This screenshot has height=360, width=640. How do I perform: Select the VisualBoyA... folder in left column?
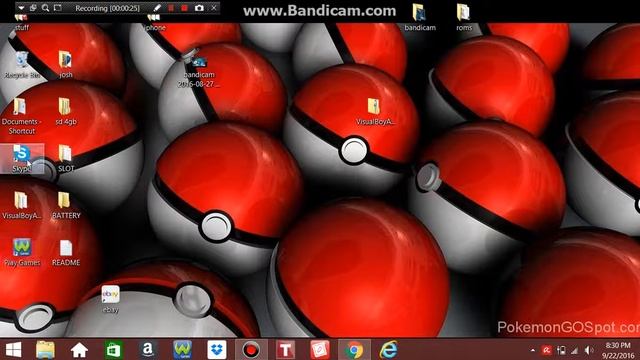point(22,206)
